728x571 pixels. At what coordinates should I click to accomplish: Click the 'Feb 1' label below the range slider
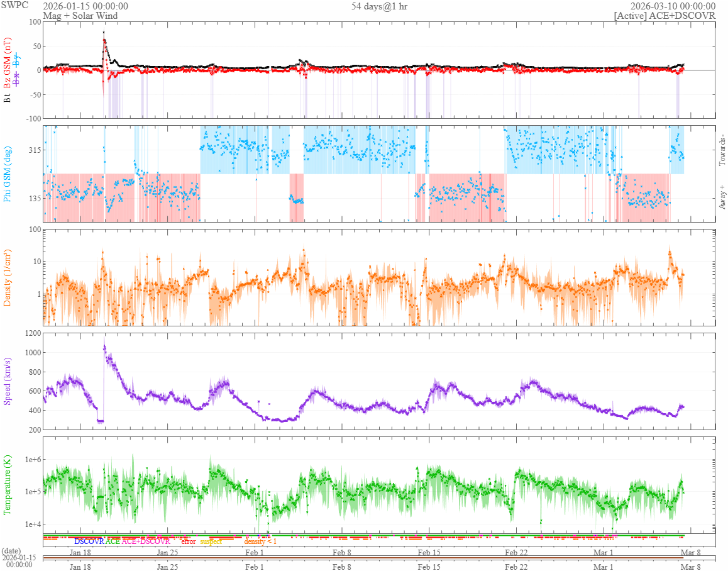point(255,567)
